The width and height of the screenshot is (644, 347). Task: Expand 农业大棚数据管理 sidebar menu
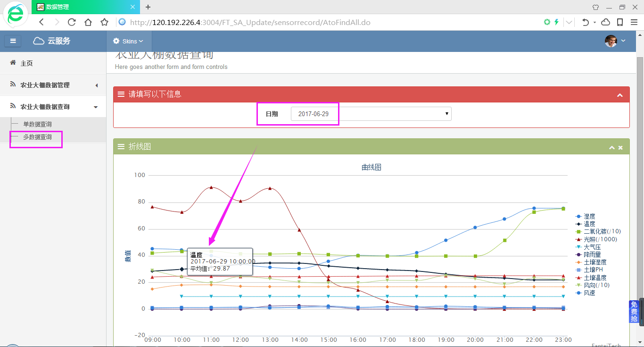45,85
